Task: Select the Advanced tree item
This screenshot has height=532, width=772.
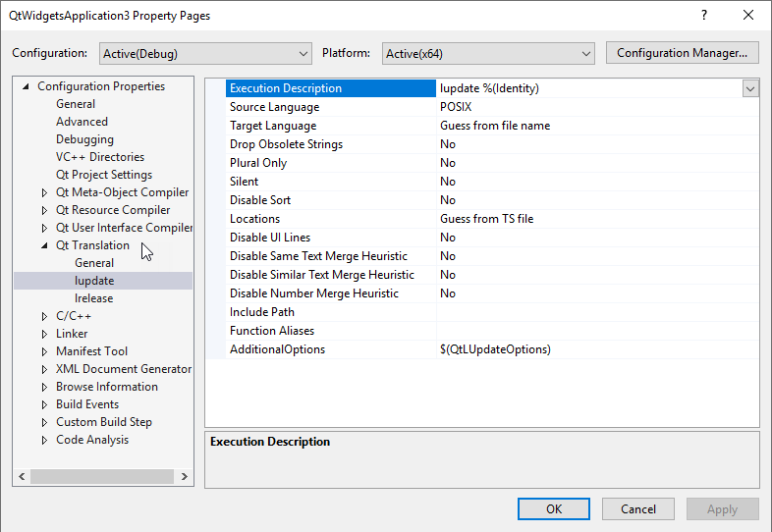Action: tap(82, 122)
